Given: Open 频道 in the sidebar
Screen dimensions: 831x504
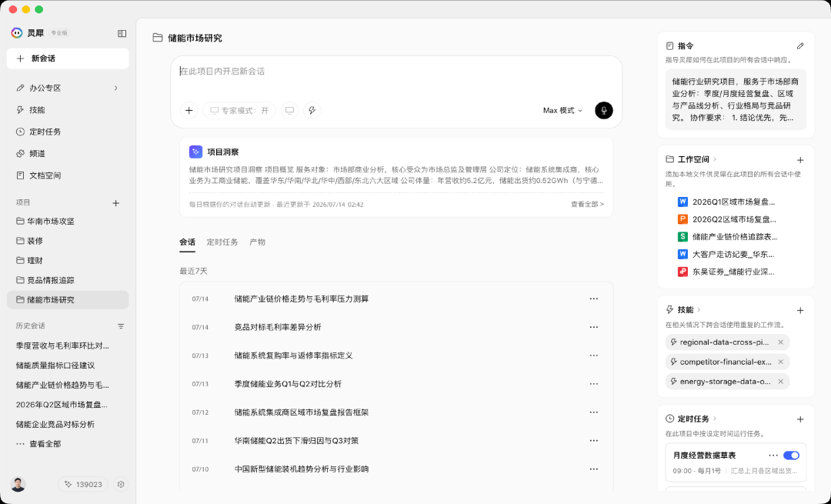Looking at the screenshot, I should click(68, 153).
